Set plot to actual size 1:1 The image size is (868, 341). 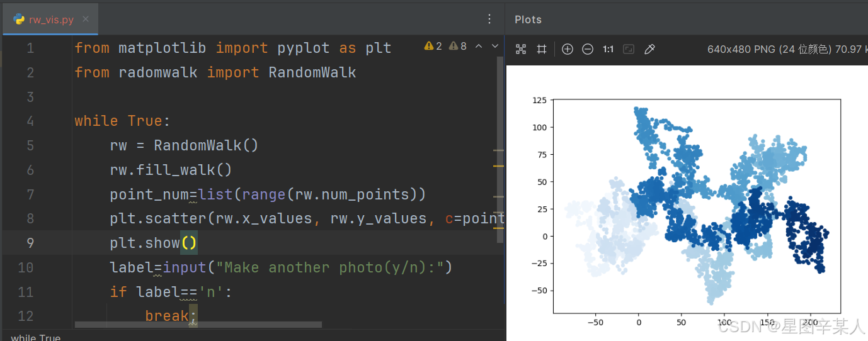[608, 49]
